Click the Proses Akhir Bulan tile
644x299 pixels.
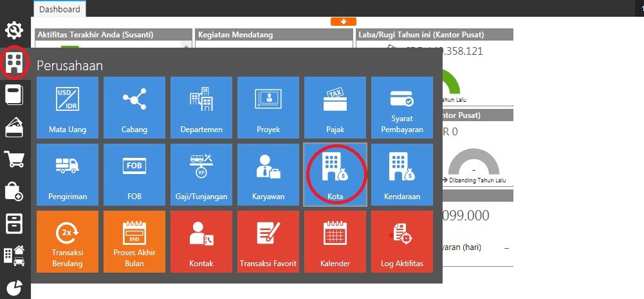(134, 242)
